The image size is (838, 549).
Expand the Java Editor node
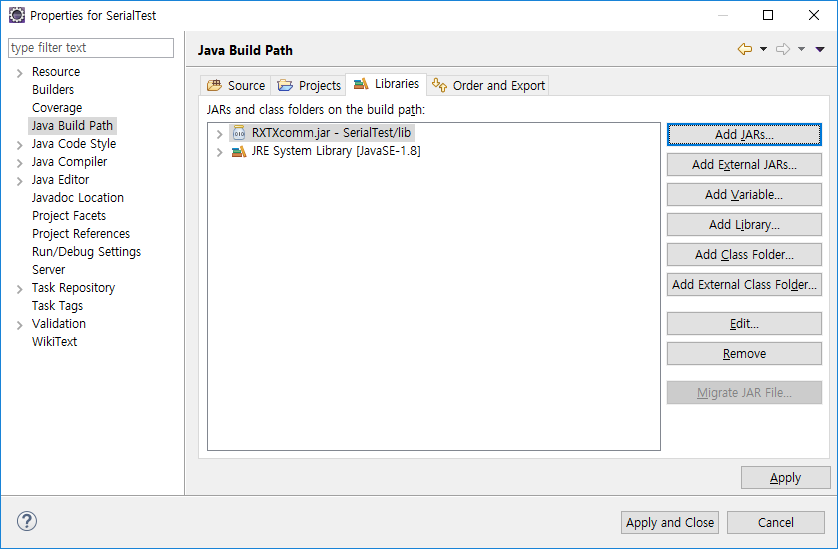(x=20, y=181)
